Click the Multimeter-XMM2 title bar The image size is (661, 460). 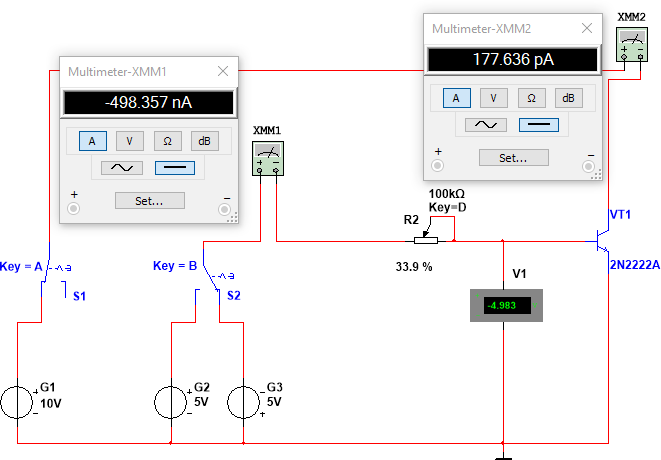513,29
